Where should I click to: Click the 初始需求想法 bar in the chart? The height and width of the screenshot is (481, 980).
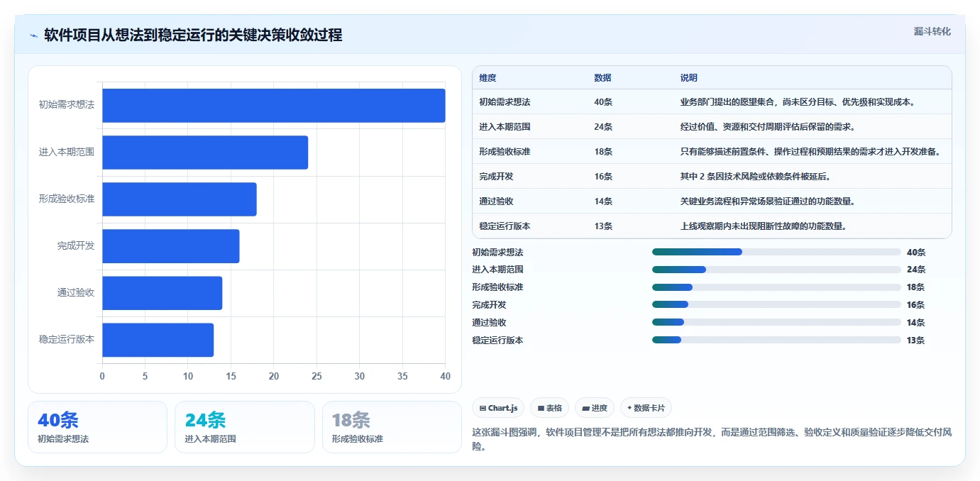[274, 106]
